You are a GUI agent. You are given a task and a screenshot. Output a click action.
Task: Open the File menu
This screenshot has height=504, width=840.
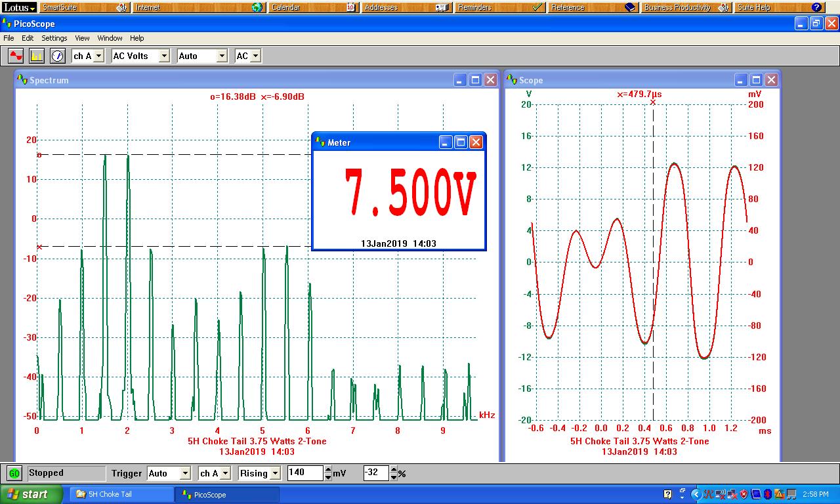pyautogui.click(x=9, y=38)
